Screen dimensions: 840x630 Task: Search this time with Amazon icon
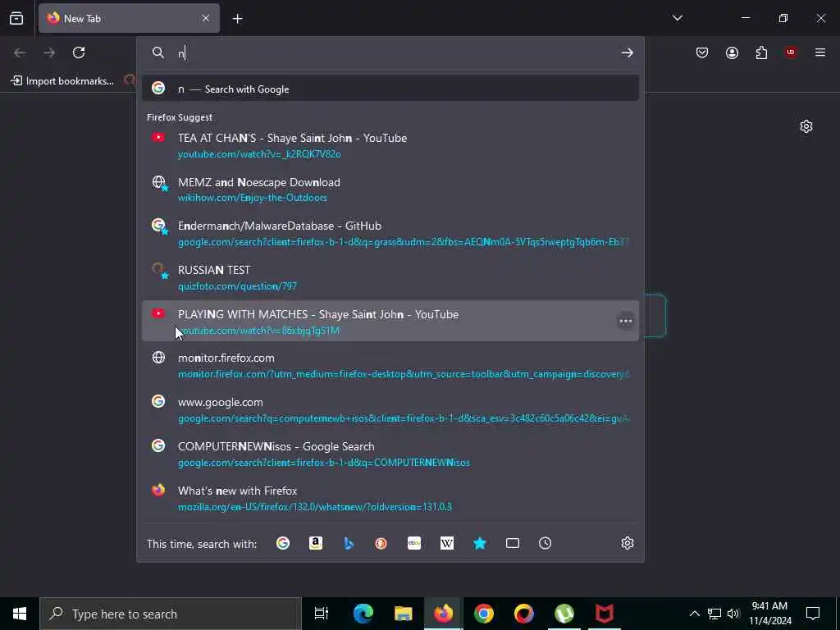point(316,543)
